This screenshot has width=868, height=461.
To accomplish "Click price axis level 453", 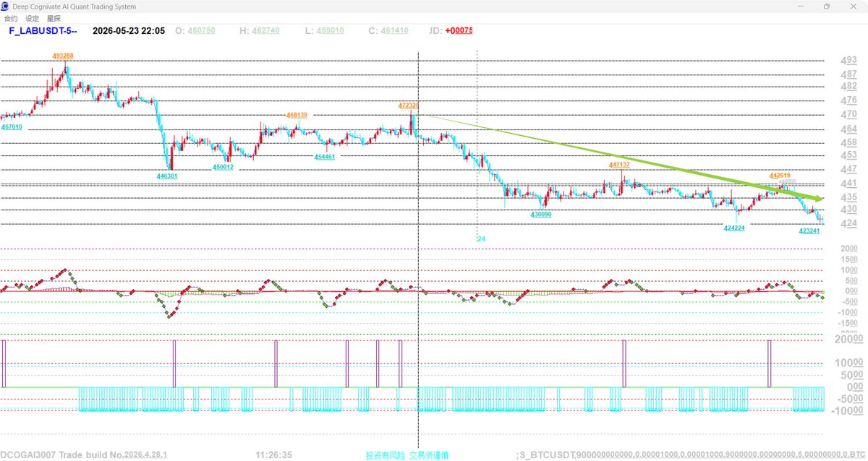I will coord(848,155).
